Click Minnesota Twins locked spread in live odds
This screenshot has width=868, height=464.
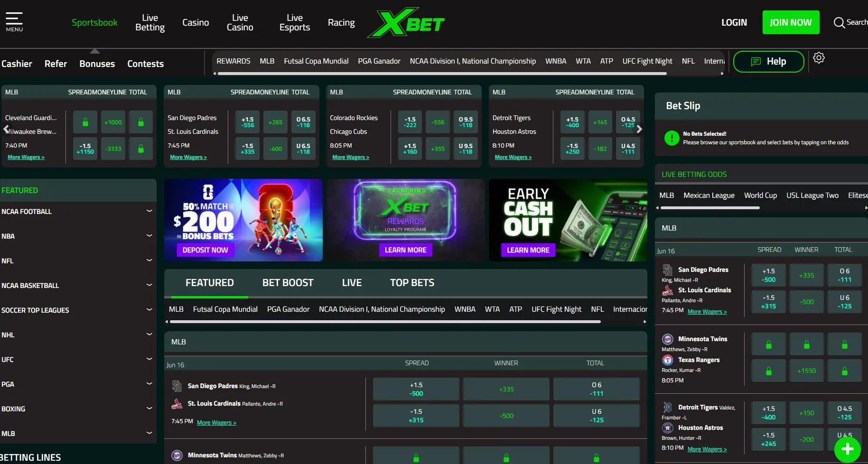point(769,344)
